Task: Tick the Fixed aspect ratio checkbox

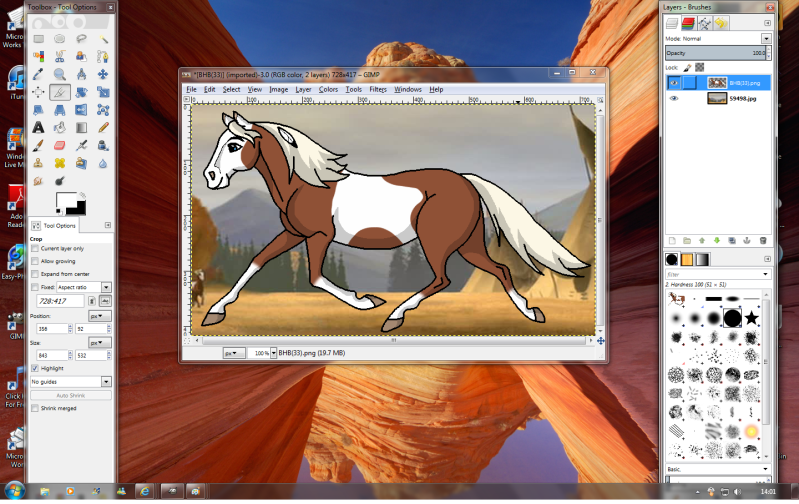Action: pos(35,287)
